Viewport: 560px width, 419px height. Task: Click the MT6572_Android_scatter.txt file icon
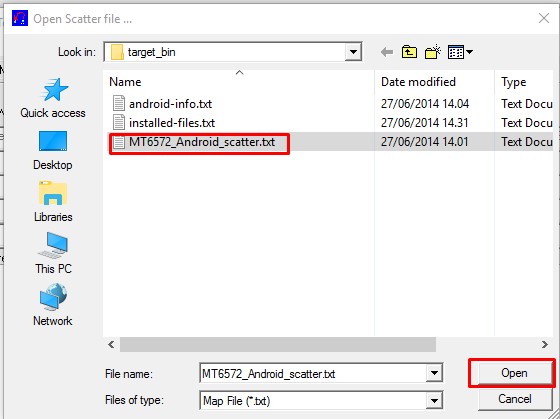coord(119,142)
